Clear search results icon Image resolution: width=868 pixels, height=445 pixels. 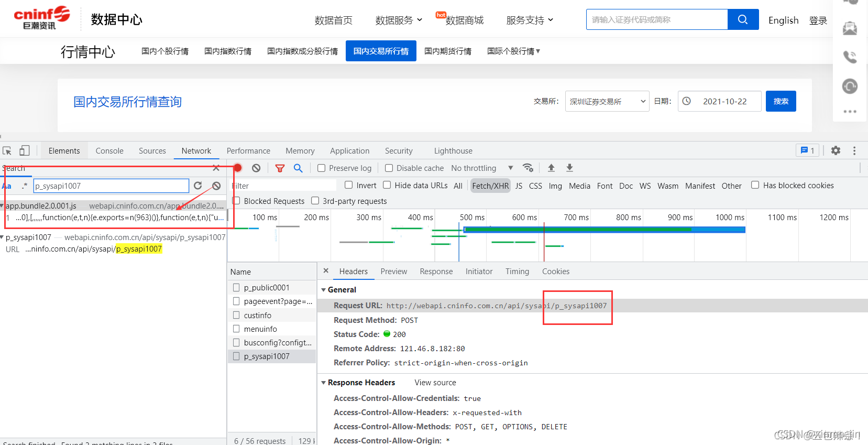pos(216,186)
